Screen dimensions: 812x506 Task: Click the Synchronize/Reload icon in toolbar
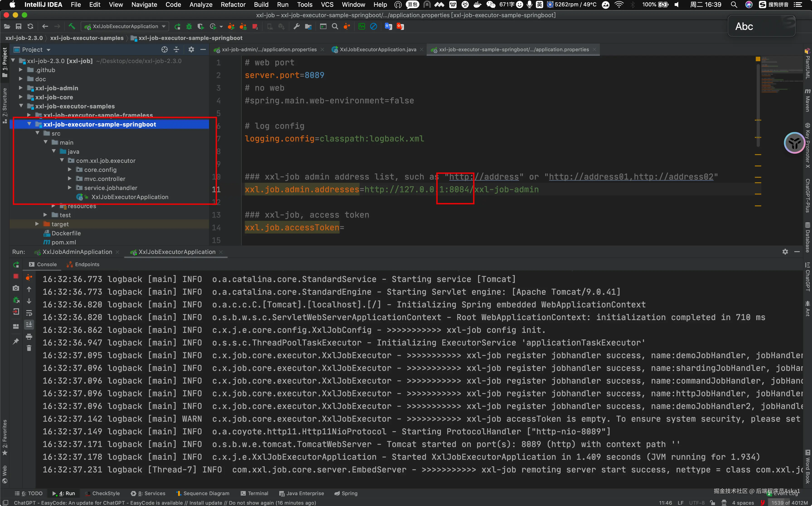point(30,27)
